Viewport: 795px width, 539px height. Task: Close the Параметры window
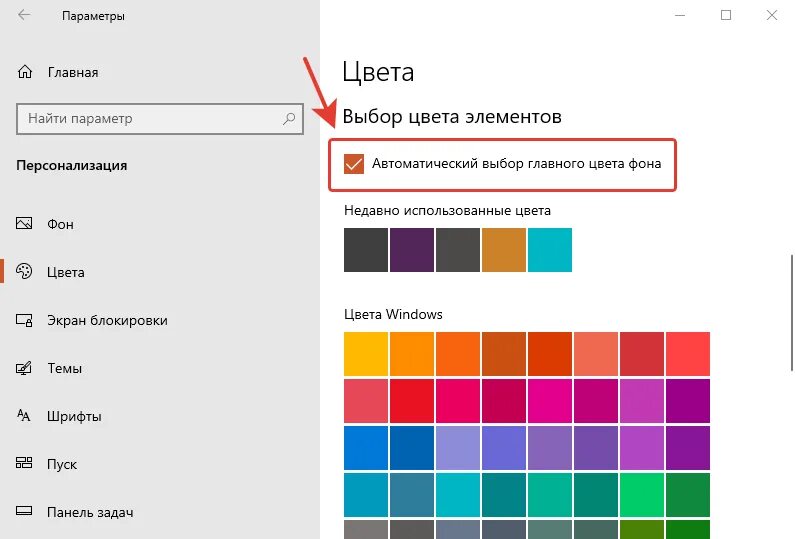tap(772, 15)
